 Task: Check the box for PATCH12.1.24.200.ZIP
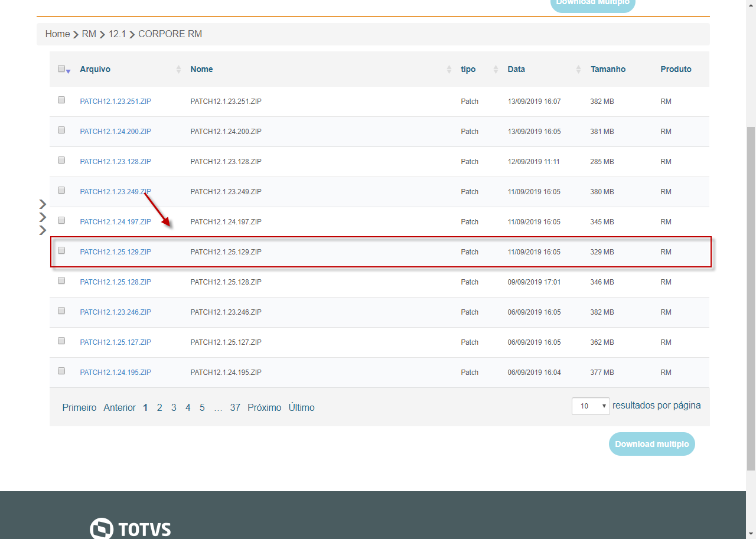(x=61, y=130)
